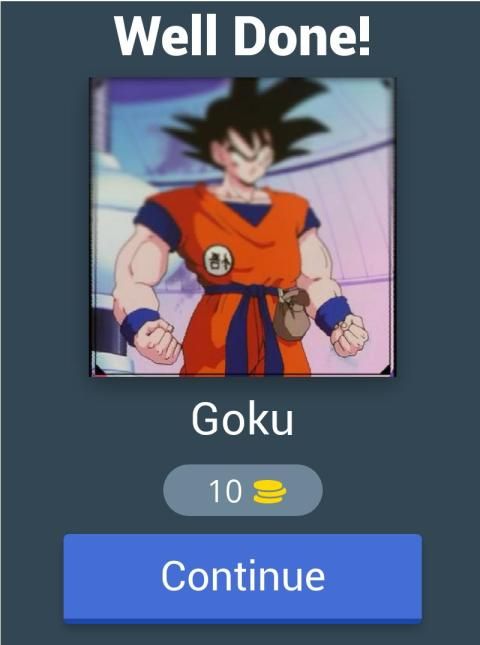The image size is (480, 645).
Task: Click the Continue button
Action: point(243,578)
